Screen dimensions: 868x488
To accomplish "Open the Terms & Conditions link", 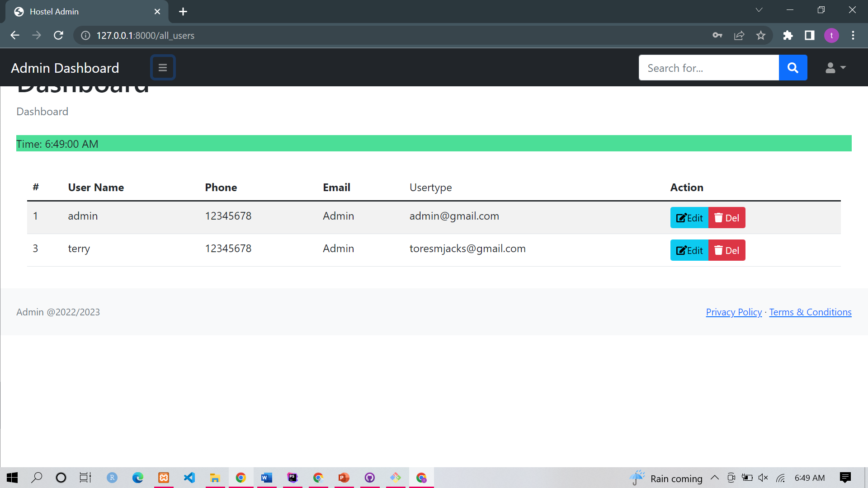I will tap(810, 312).
